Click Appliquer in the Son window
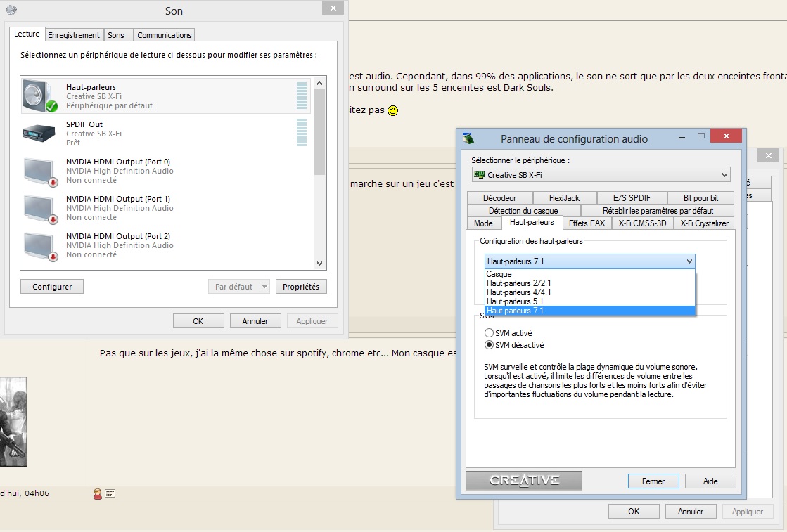The width and height of the screenshot is (787, 532). click(312, 321)
